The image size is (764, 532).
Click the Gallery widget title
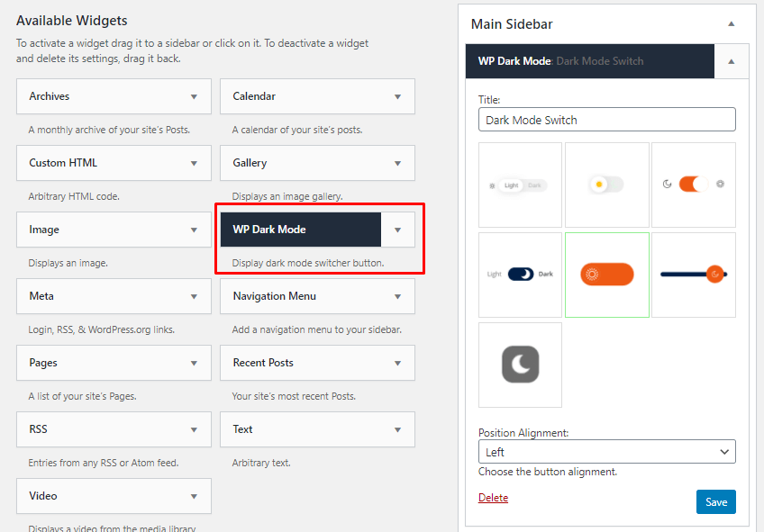coord(250,163)
